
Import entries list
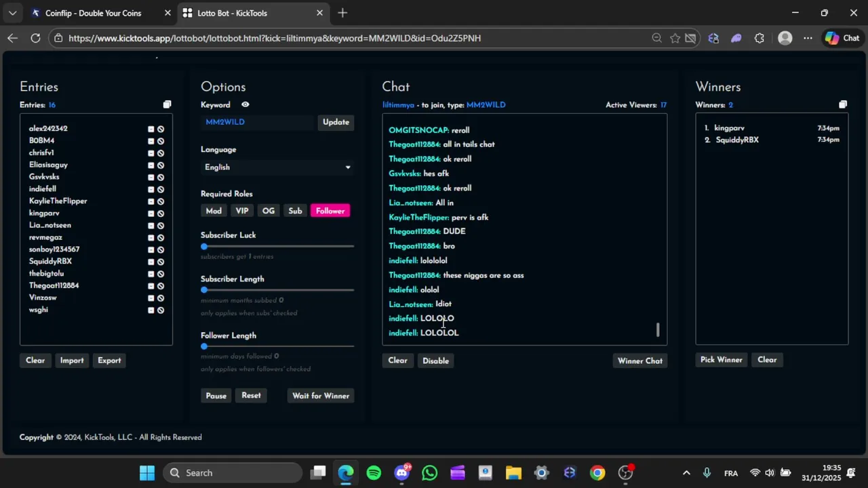[x=72, y=361]
